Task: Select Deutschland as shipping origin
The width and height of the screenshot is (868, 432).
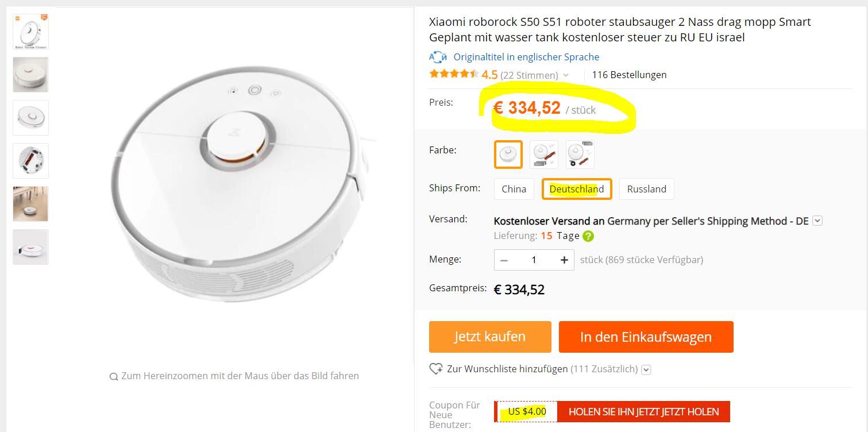Action: click(576, 189)
